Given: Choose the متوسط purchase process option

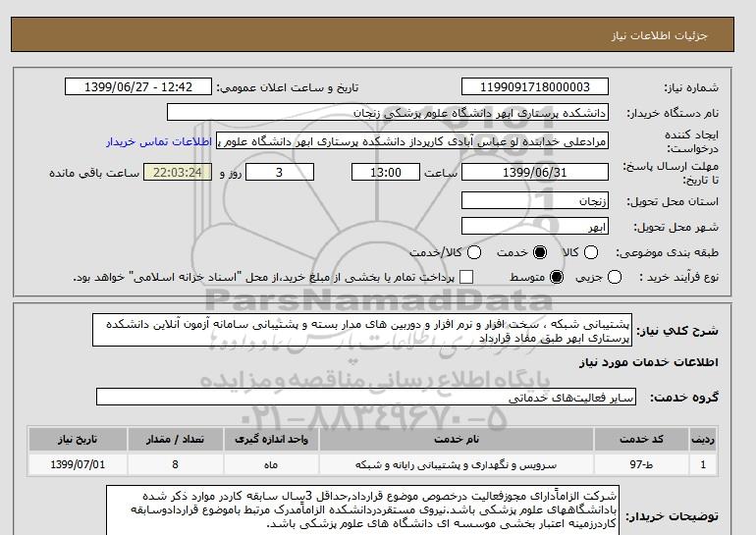Looking at the screenshot, I should point(557,277).
